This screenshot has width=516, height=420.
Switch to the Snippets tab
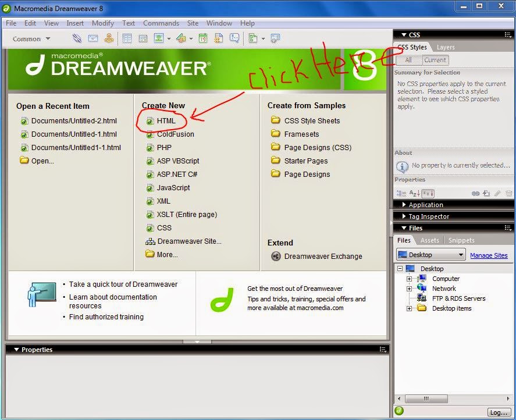click(x=461, y=240)
